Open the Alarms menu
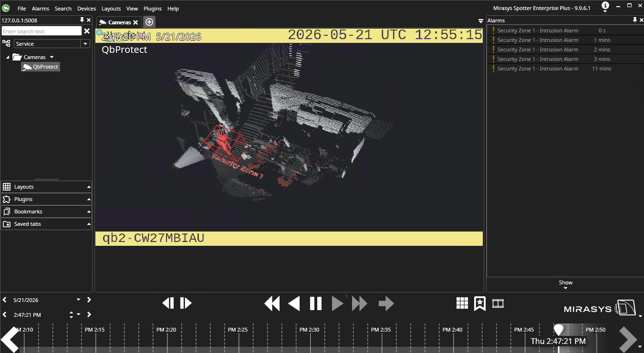 click(41, 9)
